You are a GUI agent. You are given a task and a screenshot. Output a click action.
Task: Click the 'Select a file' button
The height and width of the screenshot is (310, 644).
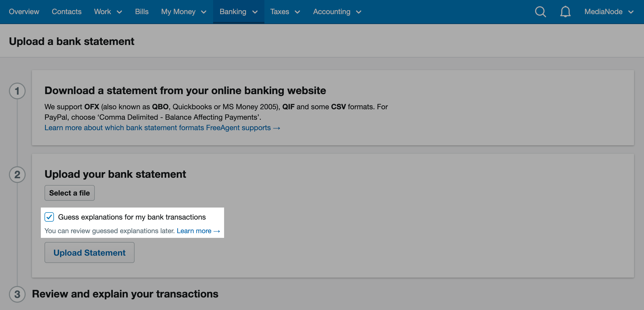tap(69, 193)
